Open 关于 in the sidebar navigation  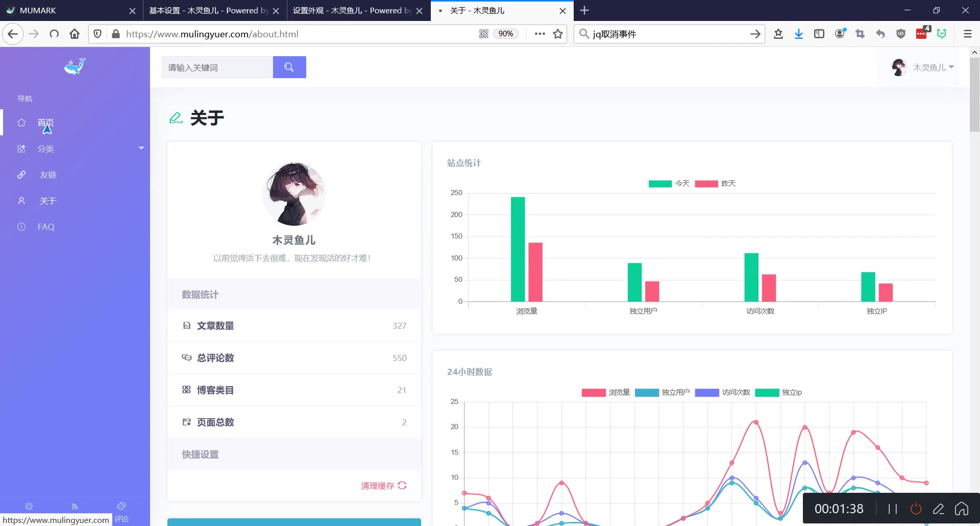click(48, 201)
